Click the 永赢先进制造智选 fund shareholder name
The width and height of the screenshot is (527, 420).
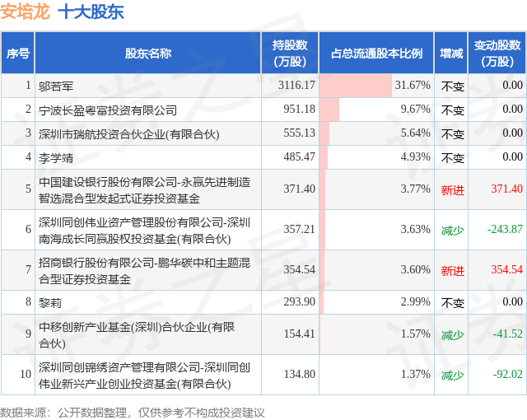[x=144, y=190]
